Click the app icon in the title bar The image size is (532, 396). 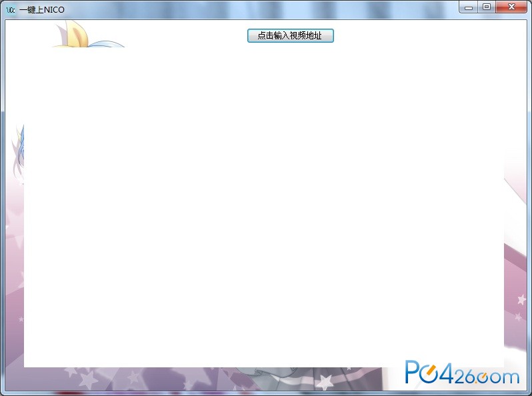(11, 10)
